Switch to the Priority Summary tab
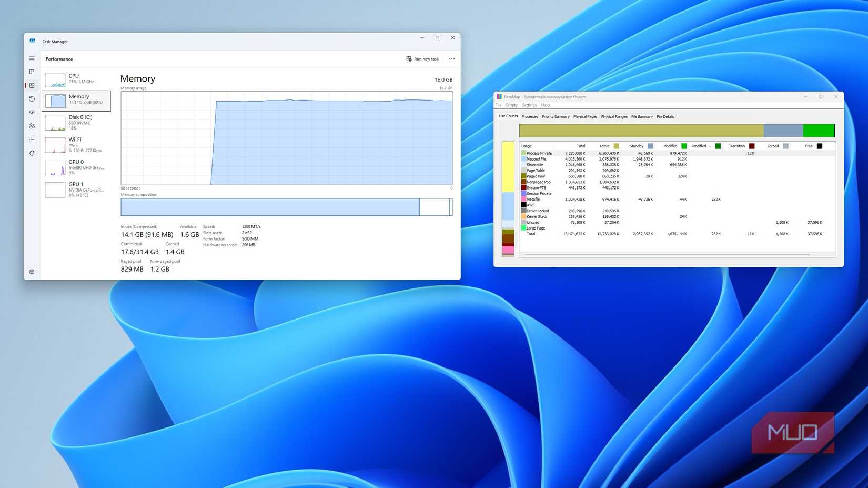 (x=556, y=116)
